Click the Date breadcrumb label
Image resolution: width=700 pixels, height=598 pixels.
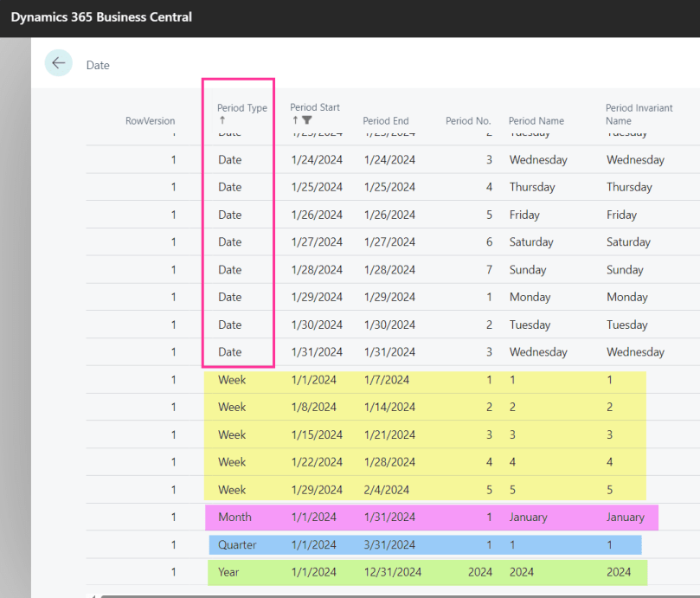[97, 65]
